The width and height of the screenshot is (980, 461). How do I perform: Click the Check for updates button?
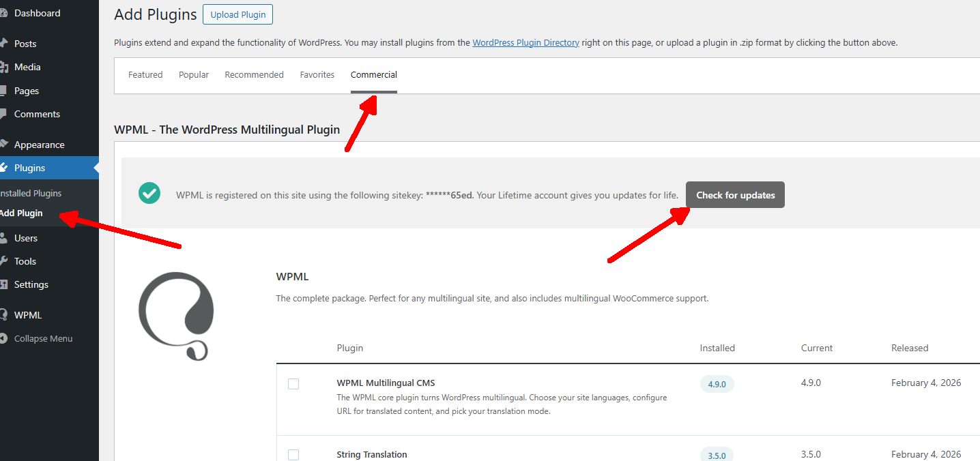735,195
